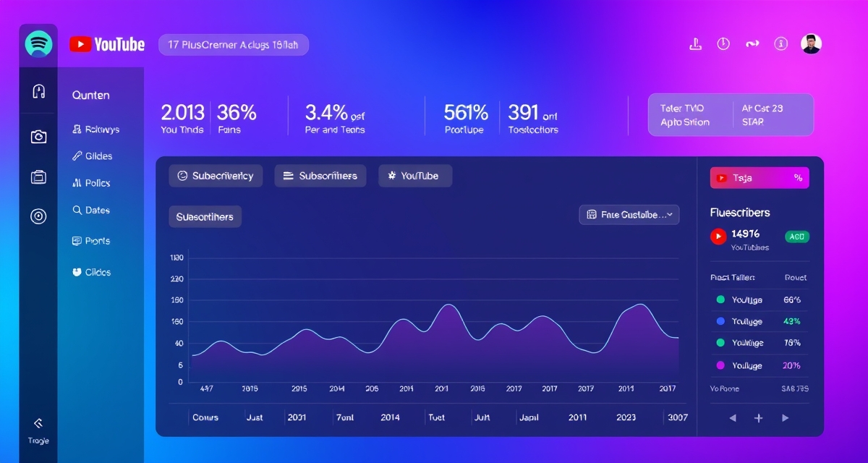Toggle the green Youtuge 66% series dot
Screen dimensions: 868x463
[720, 300]
